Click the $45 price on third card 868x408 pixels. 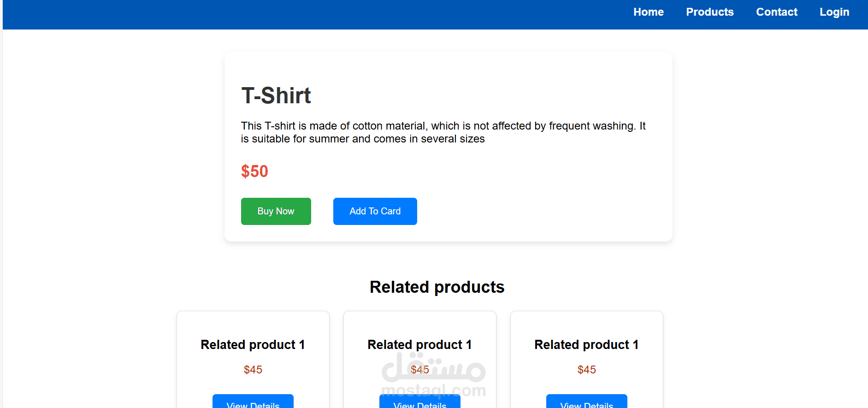click(586, 370)
